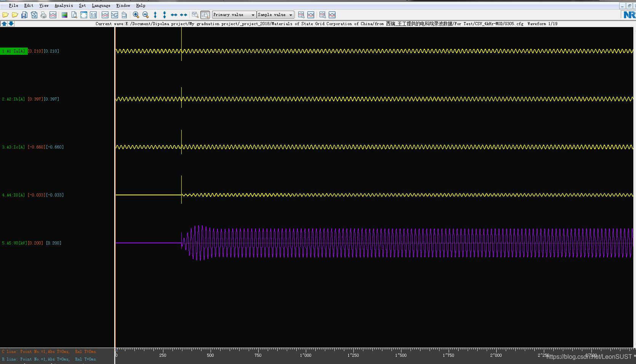
Task: Click the U0 value [0.200] in blue
Action: click(x=54, y=243)
